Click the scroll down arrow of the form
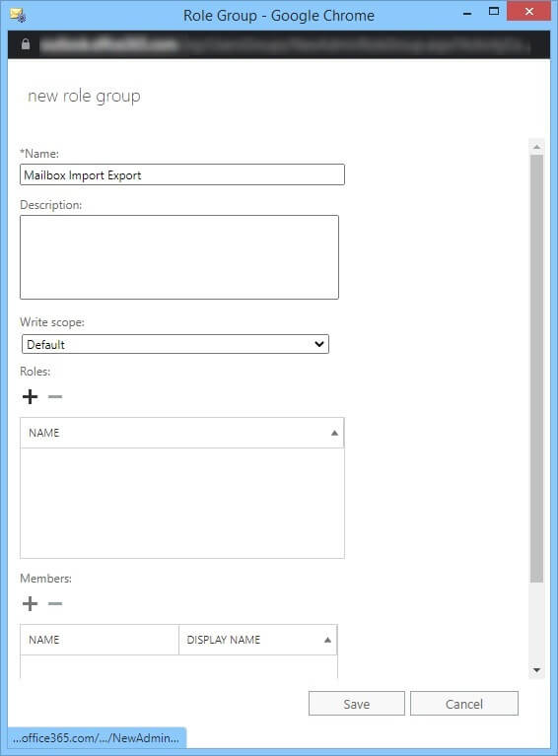 (x=536, y=670)
